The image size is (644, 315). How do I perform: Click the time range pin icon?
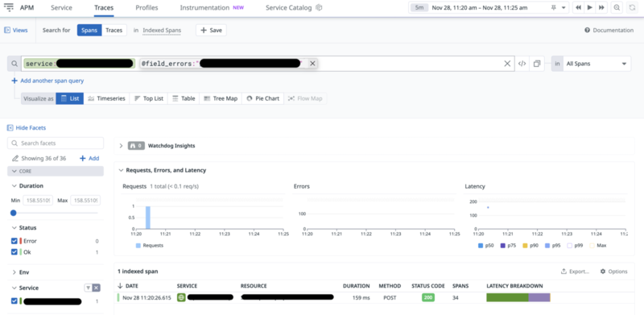554,7
